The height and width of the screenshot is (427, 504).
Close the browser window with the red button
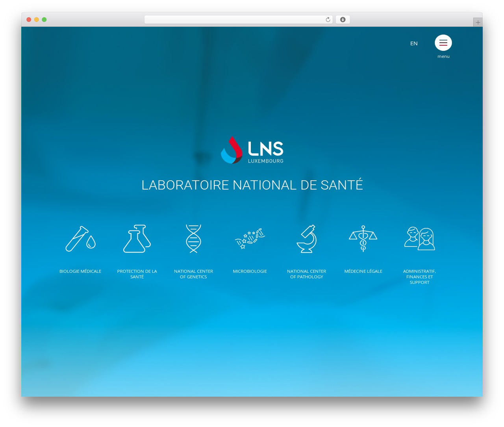[x=29, y=20]
